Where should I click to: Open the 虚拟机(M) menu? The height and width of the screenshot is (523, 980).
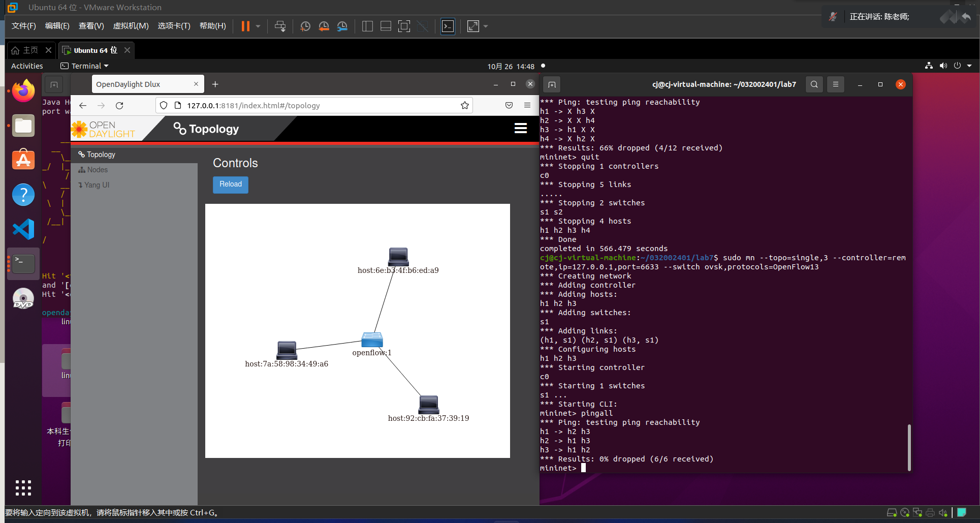(131, 26)
